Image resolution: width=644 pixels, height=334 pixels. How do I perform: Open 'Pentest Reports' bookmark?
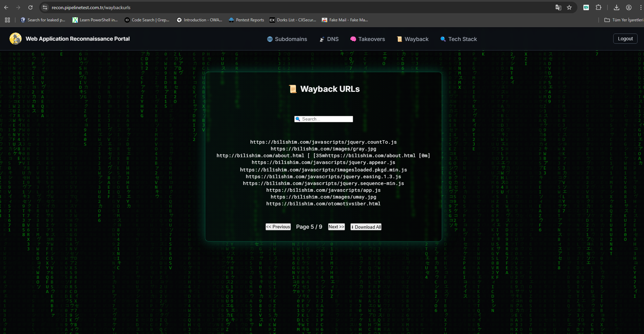coord(247,20)
